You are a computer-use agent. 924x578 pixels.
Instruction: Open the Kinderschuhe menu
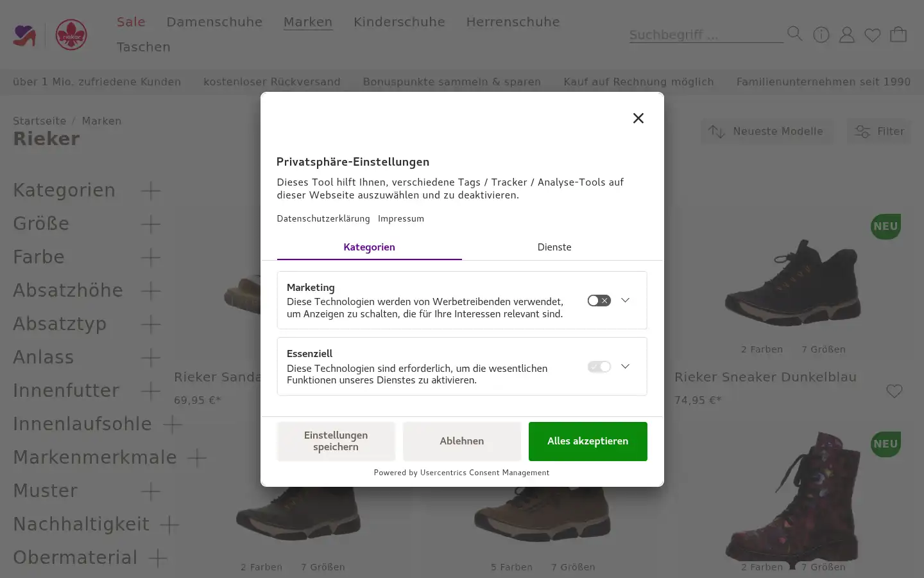399,22
